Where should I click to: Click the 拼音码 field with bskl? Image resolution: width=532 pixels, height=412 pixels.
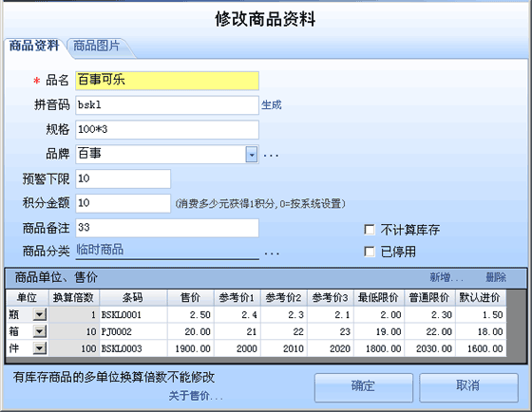[x=167, y=105]
